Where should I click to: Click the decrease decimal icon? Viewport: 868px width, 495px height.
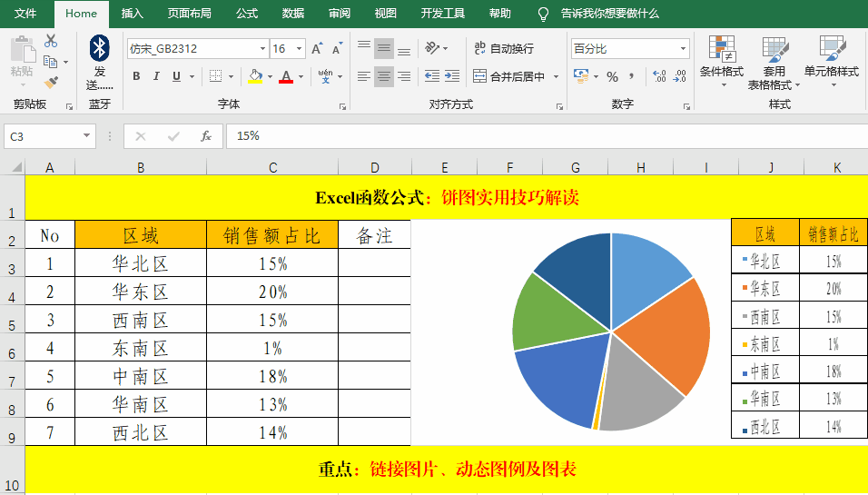coord(680,76)
